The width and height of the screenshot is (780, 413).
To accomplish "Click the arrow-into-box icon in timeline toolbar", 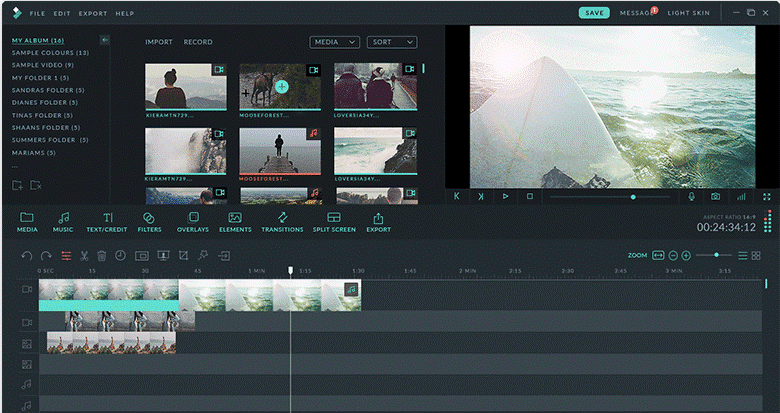I will pos(224,256).
